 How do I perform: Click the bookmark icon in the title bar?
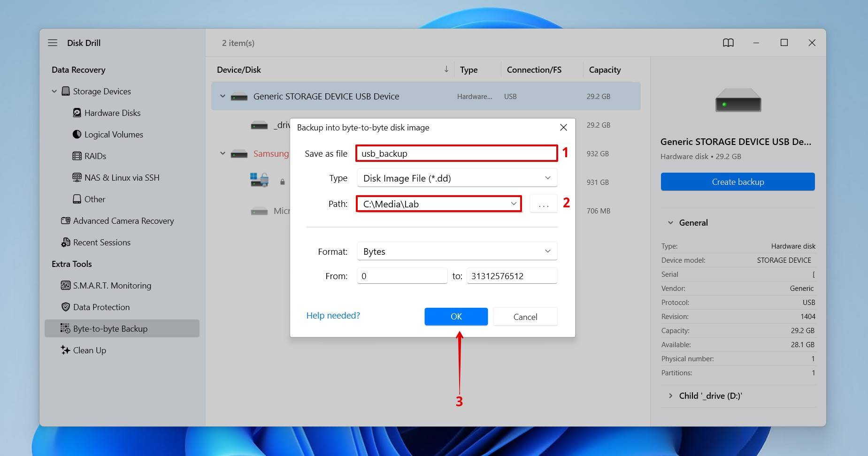pos(728,43)
